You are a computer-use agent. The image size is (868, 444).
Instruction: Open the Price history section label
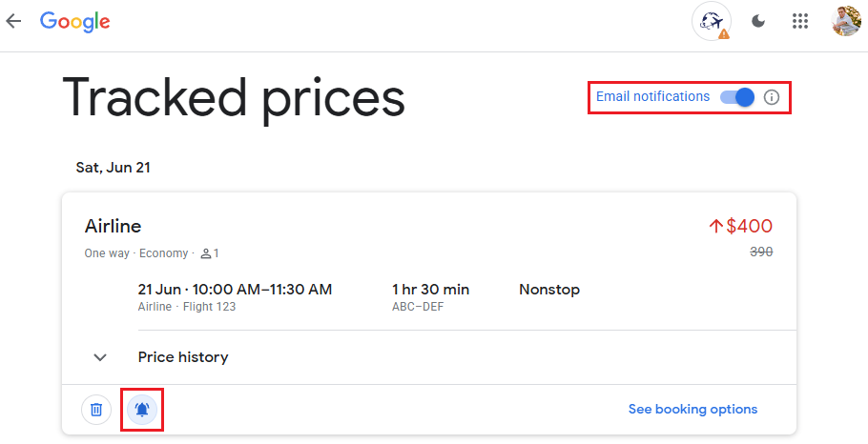click(x=183, y=357)
